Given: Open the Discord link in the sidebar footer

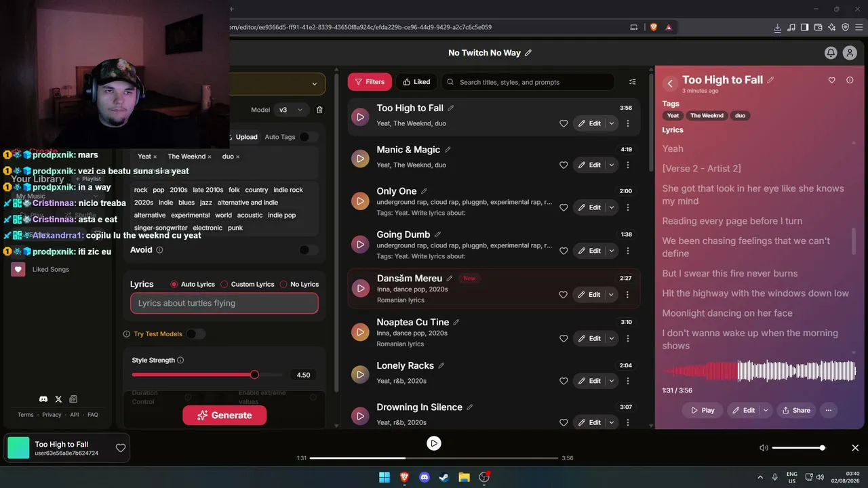Looking at the screenshot, I should tap(43, 399).
